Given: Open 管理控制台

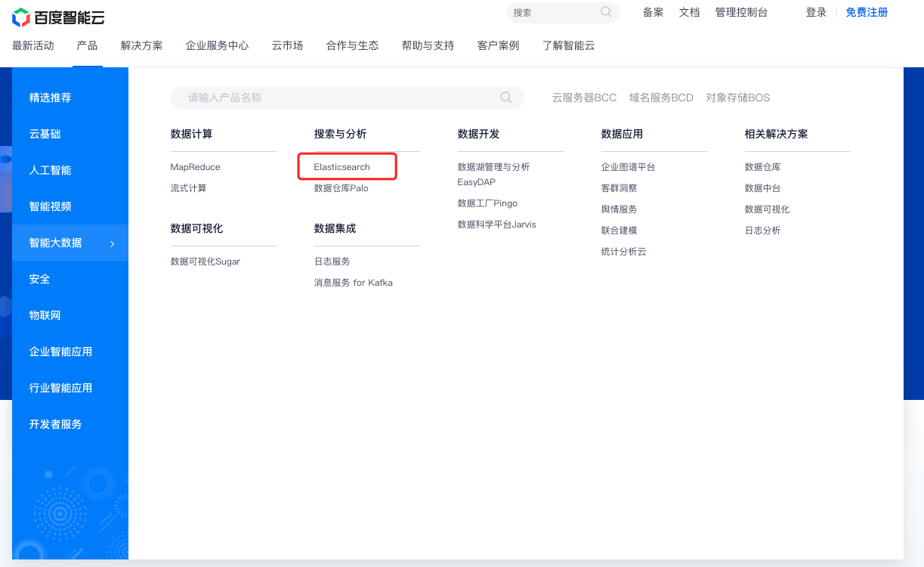Looking at the screenshot, I should click(741, 13).
